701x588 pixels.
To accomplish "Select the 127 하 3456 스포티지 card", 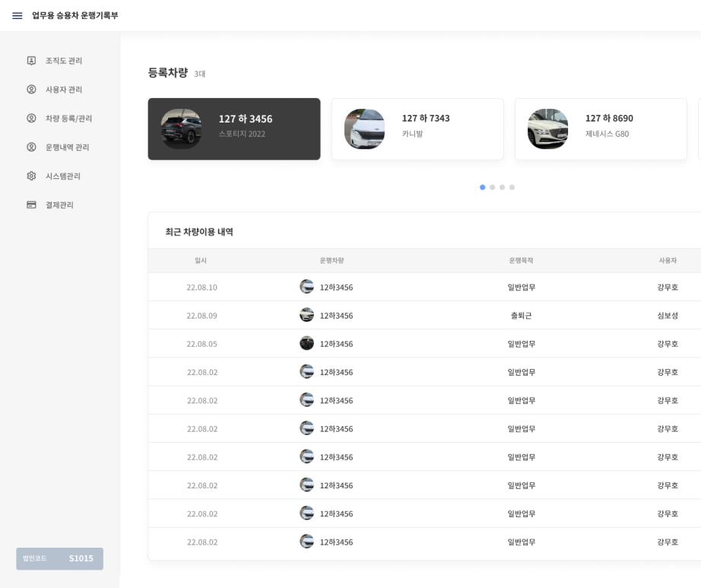I will (x=234, y=129).
